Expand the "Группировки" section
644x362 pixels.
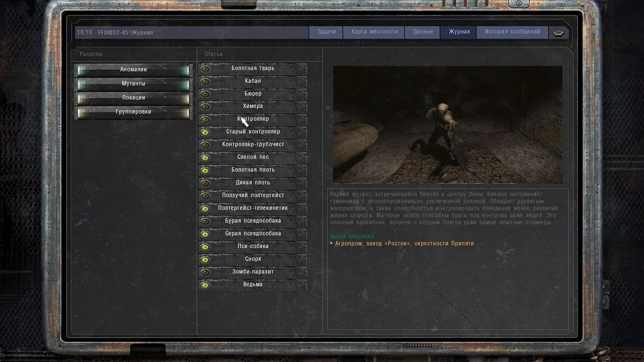(x=134, y=112)
